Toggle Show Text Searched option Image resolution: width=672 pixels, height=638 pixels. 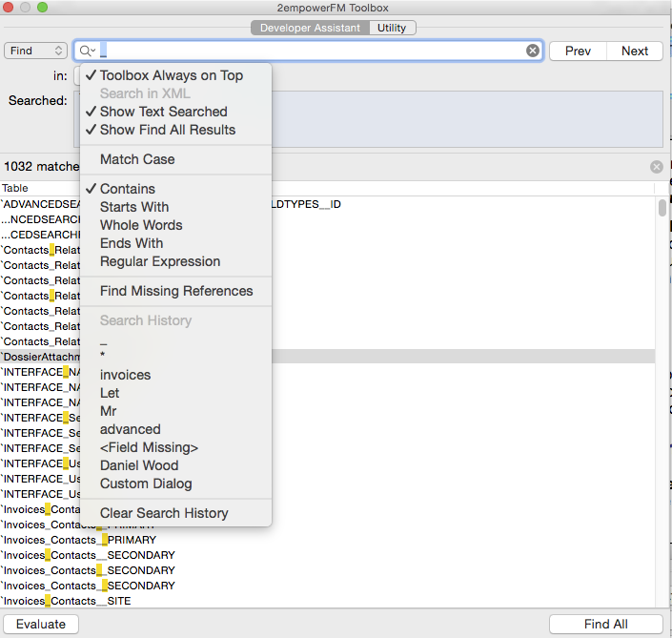point(175,112)
